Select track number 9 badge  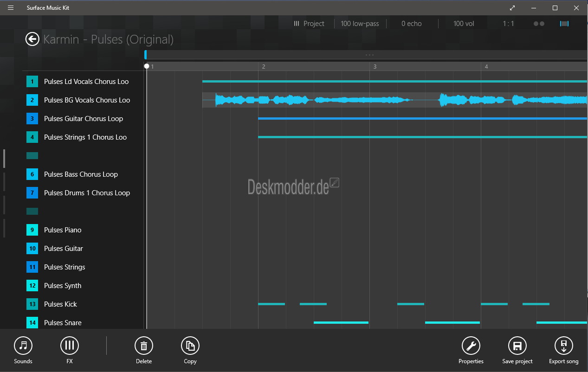click(32, 230)
